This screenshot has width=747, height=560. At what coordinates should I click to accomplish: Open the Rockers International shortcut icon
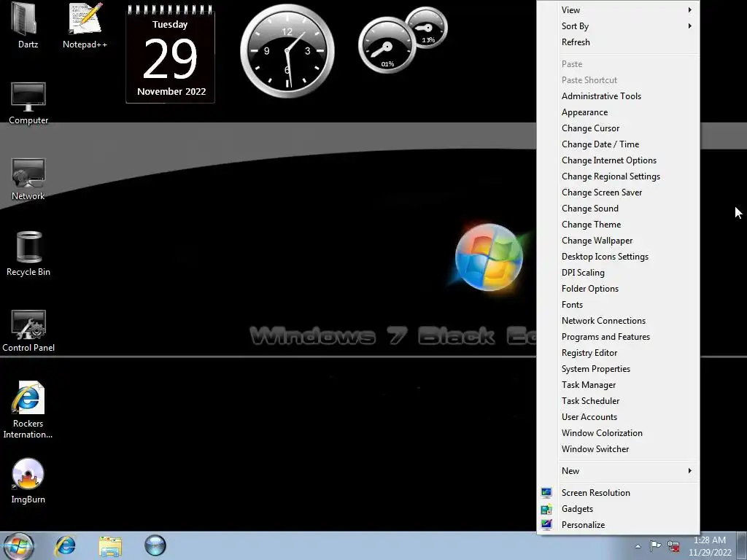click(28, 398)
